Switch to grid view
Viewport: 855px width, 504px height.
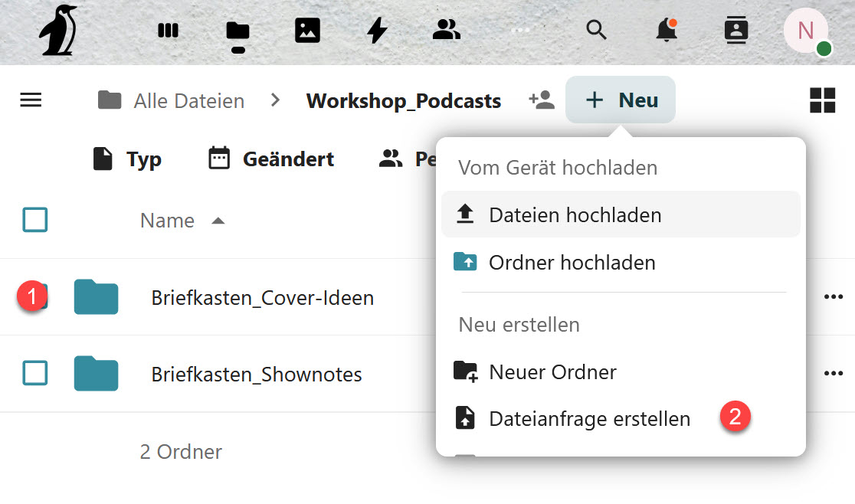(x=822, y=100)
